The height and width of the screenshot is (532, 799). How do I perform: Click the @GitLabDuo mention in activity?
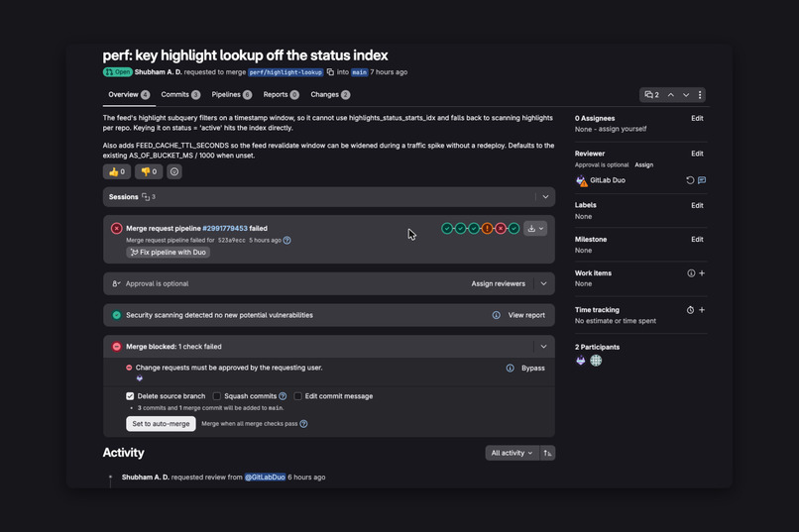(x=265, y=478)
